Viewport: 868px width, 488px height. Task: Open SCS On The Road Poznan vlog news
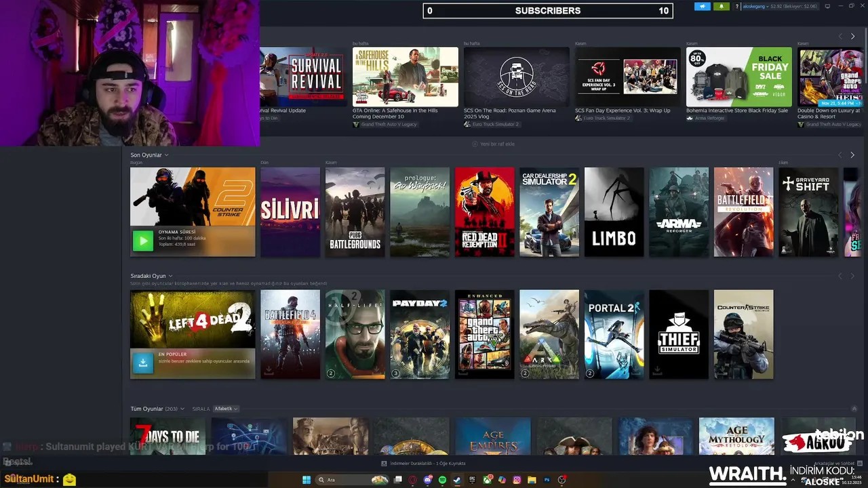[x=517, y=77]
